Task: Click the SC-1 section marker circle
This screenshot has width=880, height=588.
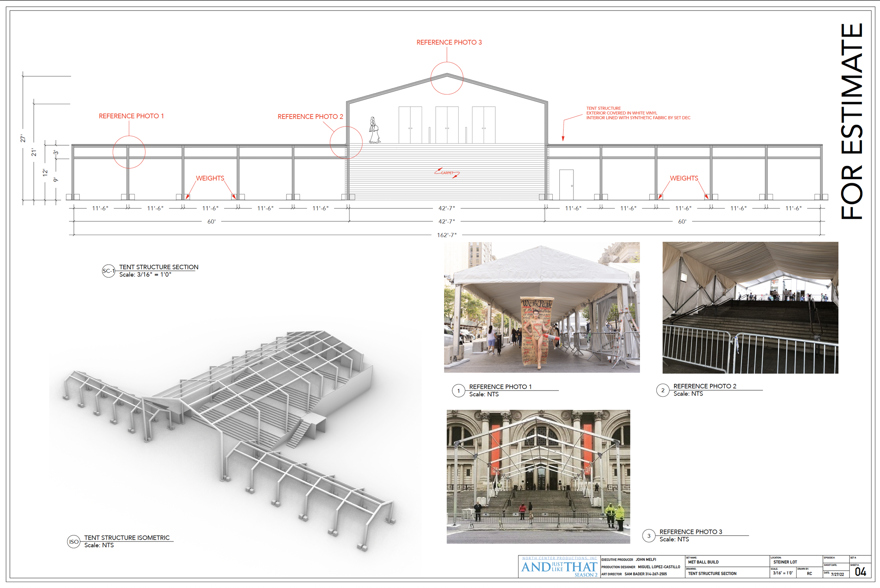Action: 108,271
